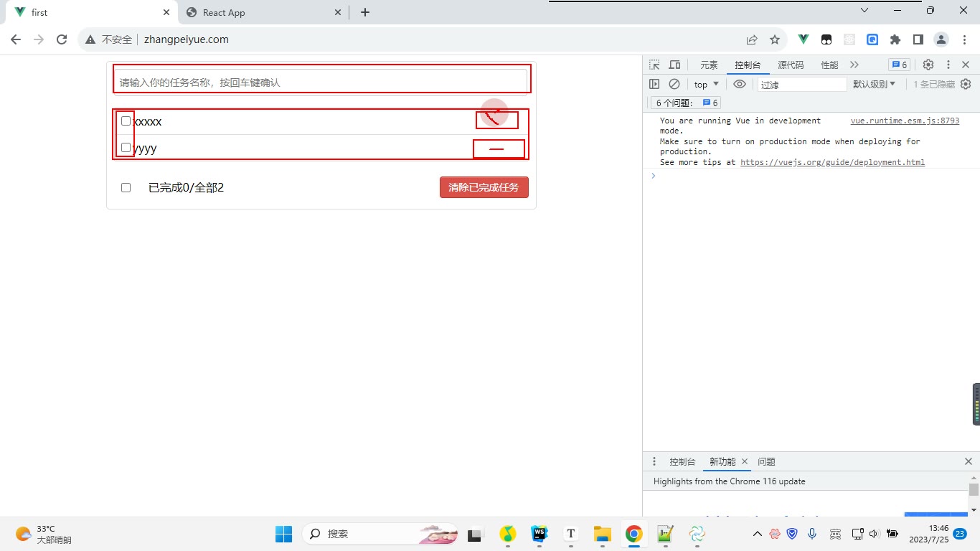Toggle the device toolbar icon in DevTools
980x551 pixels.
point(674,65)
